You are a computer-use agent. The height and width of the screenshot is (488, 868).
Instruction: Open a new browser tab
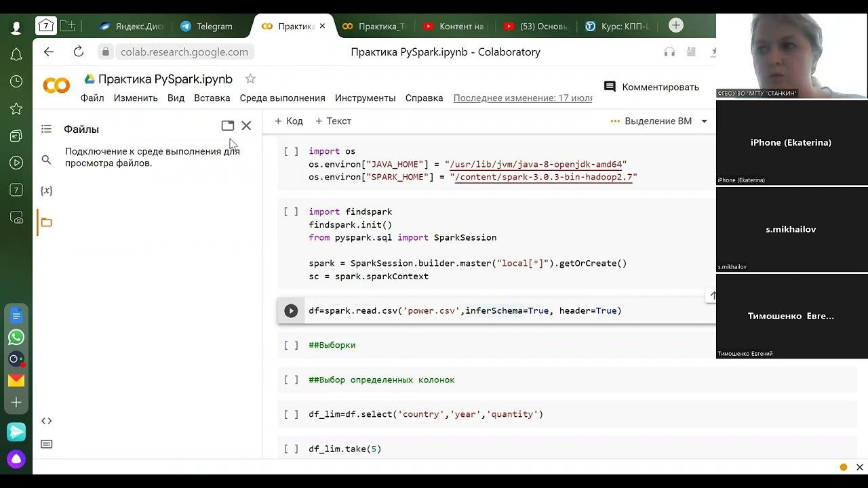[675, 26]
